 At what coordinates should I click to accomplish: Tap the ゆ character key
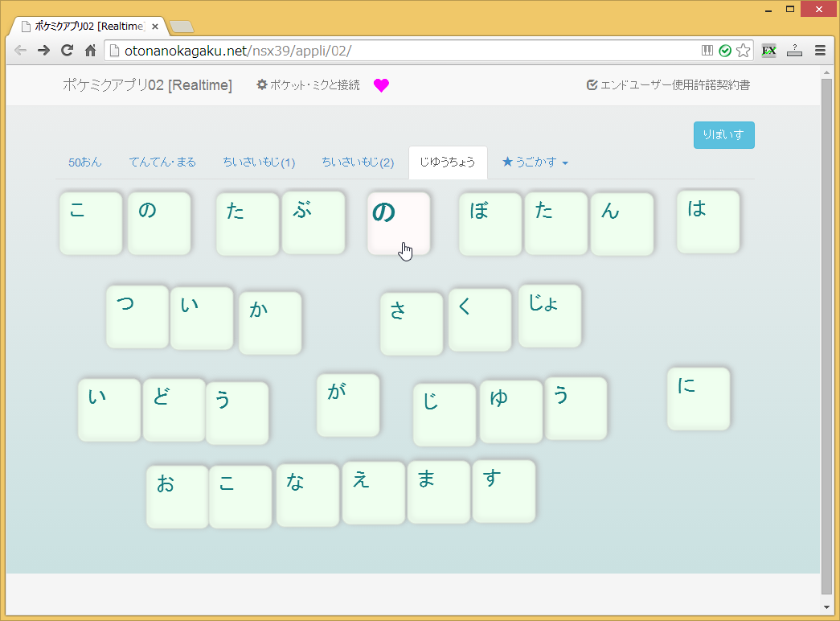510,411
